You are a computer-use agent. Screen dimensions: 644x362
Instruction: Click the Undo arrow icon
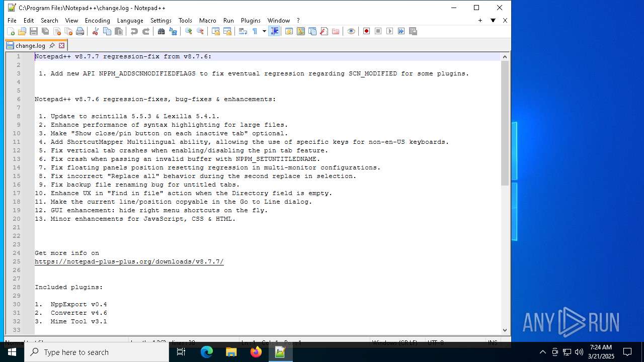(x=134, y=31)
